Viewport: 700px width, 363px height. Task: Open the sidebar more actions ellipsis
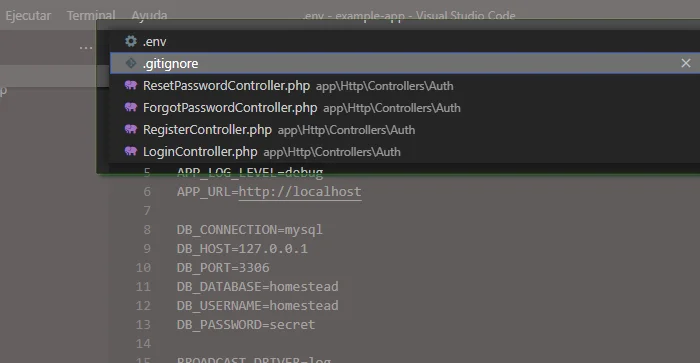(86, 47)
